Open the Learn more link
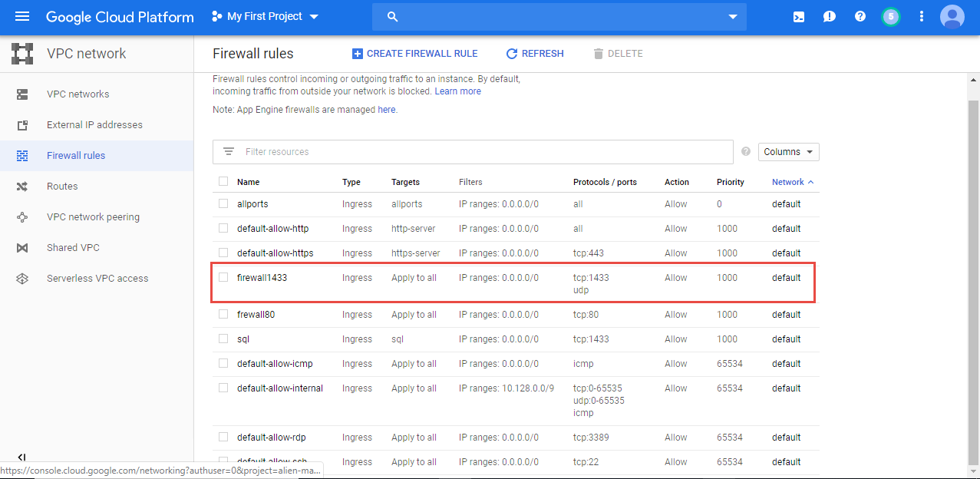The width and height of the screenshot is (980, 479). pos(457,91)
